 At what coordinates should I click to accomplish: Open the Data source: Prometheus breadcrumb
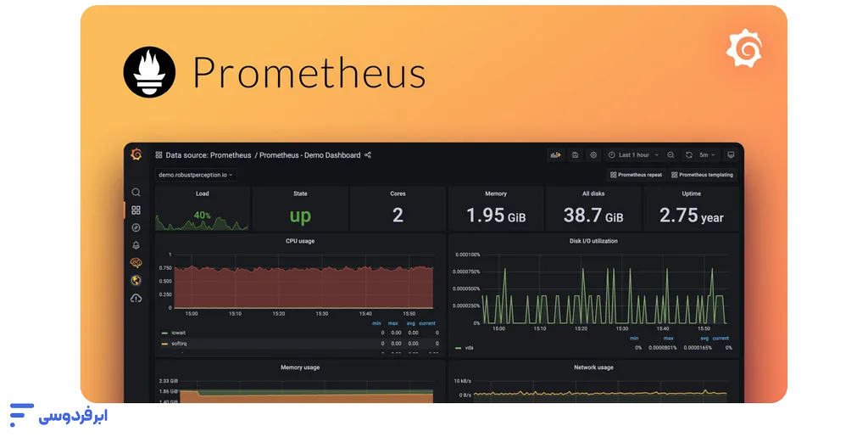coord(209,155)
